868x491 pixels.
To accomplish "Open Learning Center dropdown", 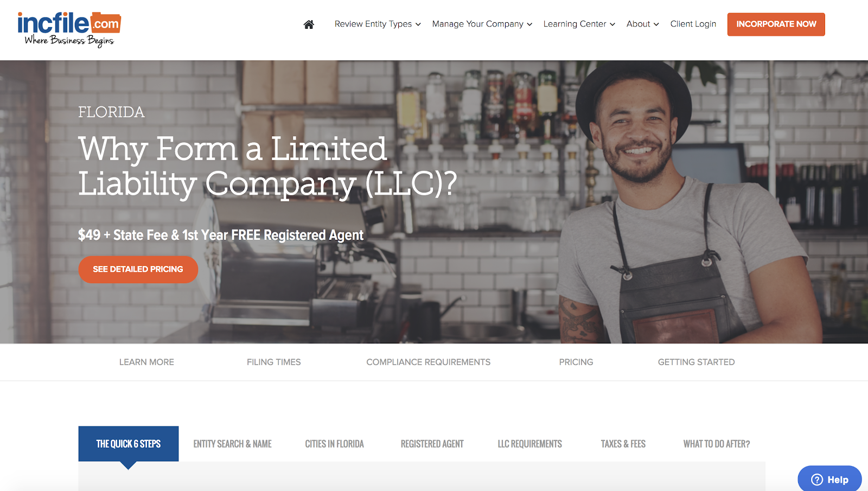I will [579, 24].
